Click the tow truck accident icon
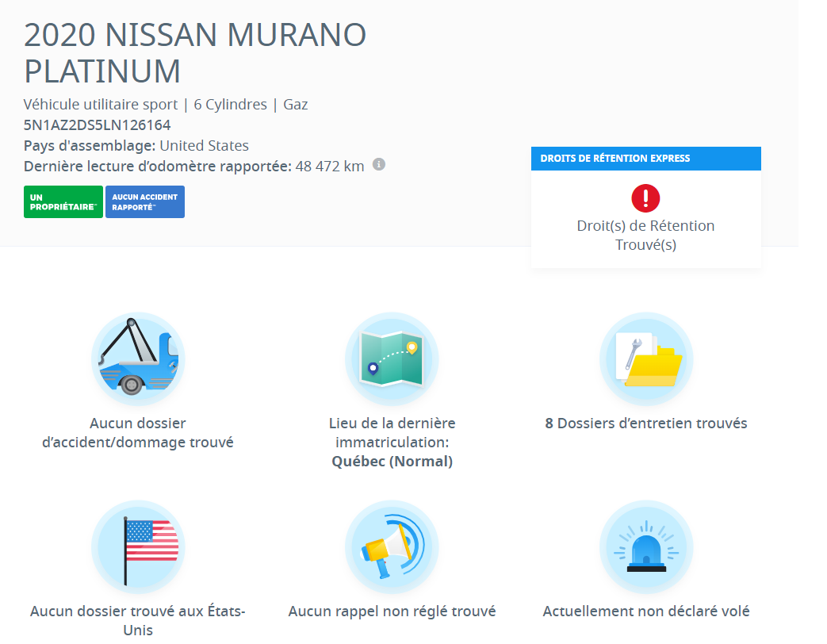 click(x=138, y=358)
